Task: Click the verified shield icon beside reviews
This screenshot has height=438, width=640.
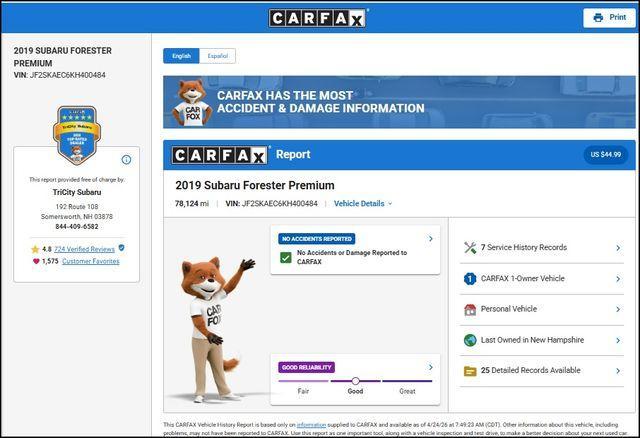Action: [121, 248]
